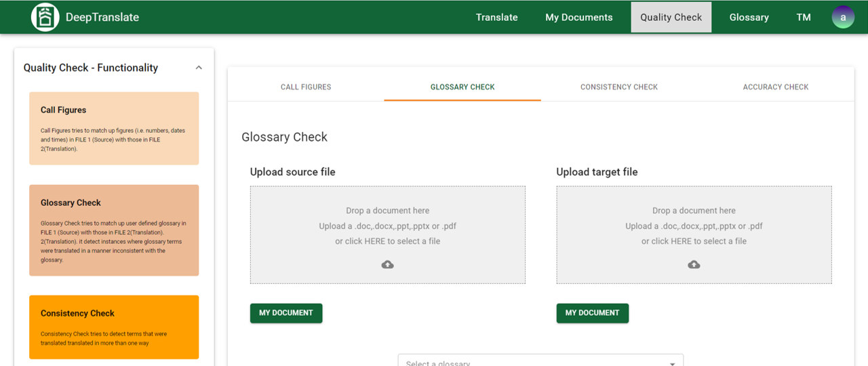Open the TM page
This screenshot has height=366, width=868.
click(x=804, y=17)
